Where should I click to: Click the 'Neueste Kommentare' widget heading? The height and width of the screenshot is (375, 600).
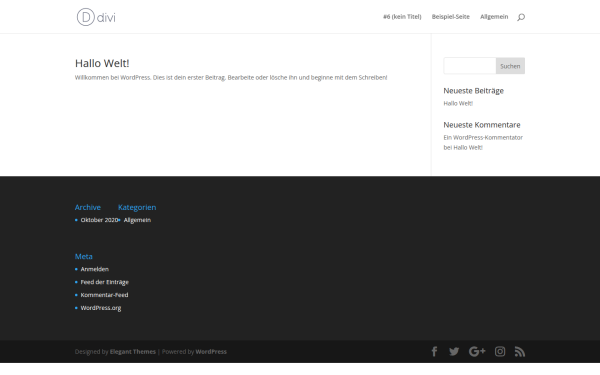point(482,125)
